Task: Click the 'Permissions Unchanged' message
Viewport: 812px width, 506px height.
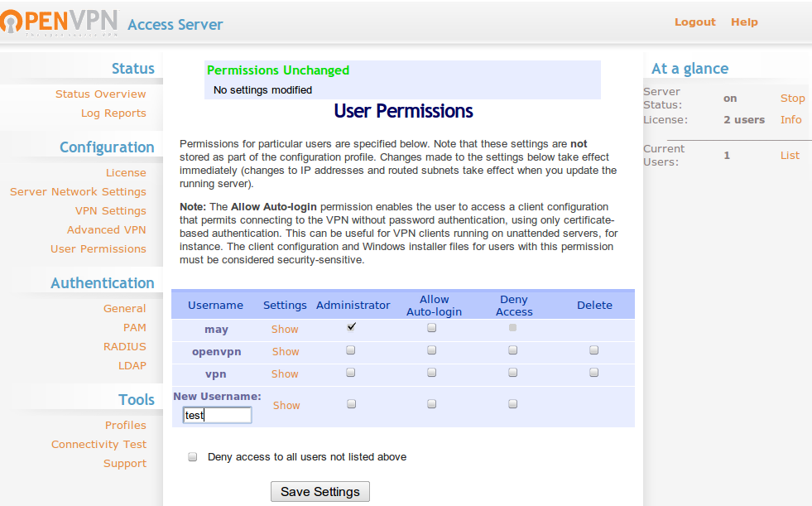Action: coord(278,70)
